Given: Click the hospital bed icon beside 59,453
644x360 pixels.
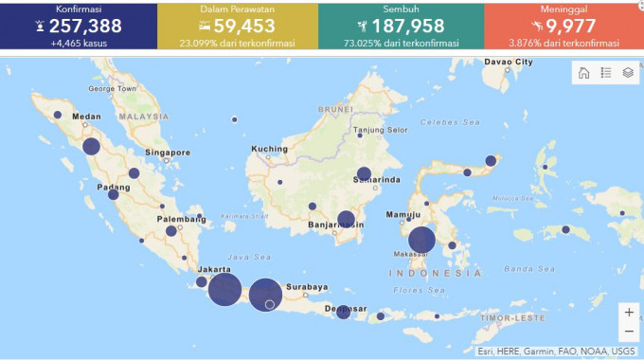Looking at the screenshot, I should point(205,27).
